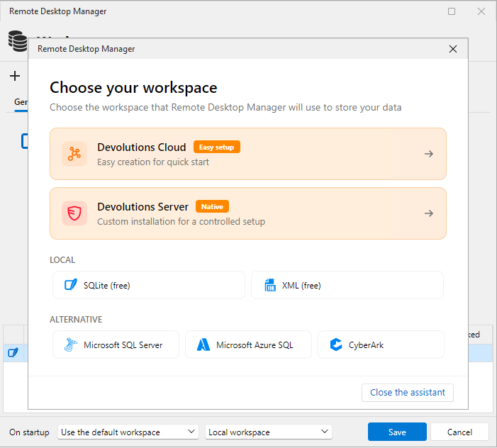The width and height of the screenshot is (497, 448).
Task: Click the Microsoft Azure SQL logo icon
Action: click(203, 345)
